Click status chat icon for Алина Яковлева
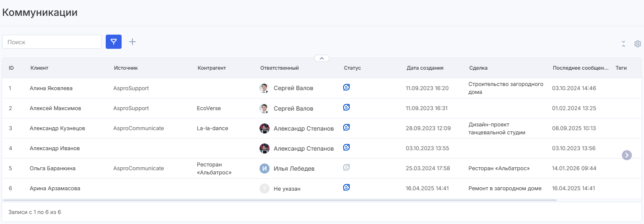 [346, 88]
